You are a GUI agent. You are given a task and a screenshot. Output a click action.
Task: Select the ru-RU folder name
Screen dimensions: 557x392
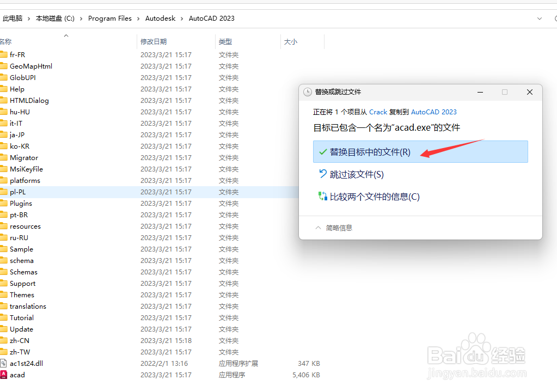19,237
